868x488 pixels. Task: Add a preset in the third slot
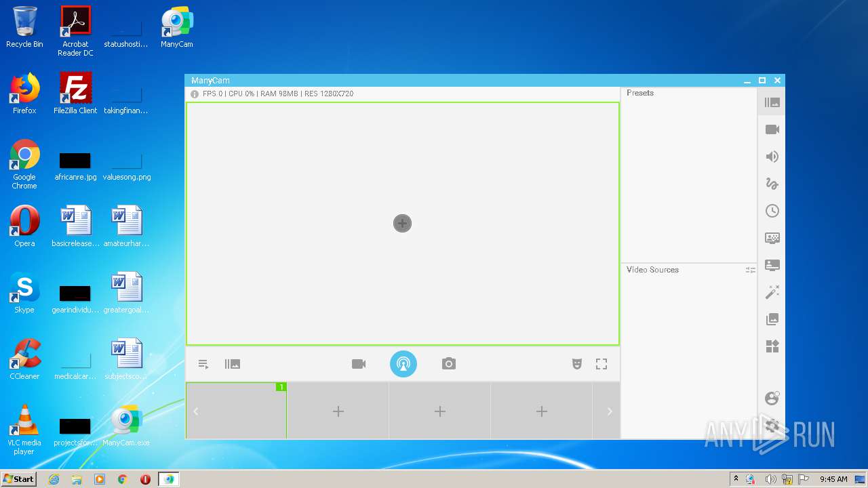[x=439, y=411]
